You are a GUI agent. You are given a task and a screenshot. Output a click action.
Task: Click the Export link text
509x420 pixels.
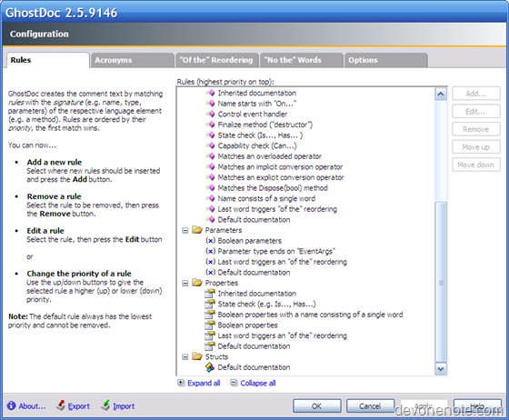[x=79, y=406]
